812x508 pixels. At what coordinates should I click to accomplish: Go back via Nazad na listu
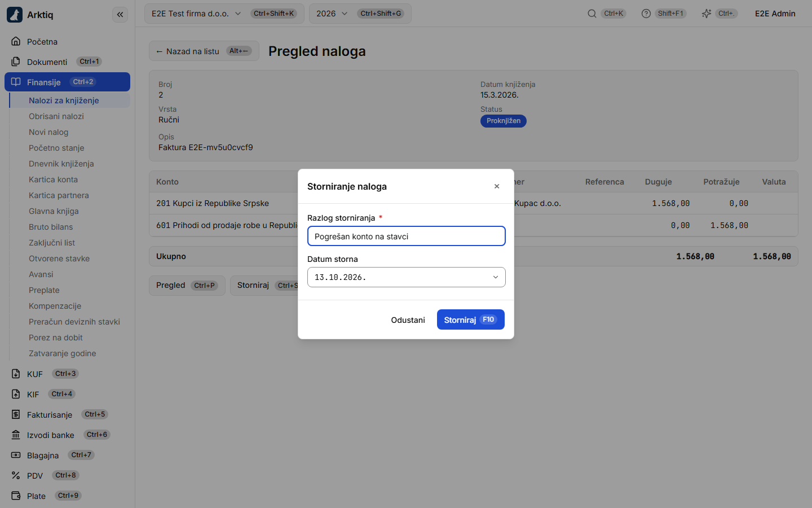(x=204, y=51)
